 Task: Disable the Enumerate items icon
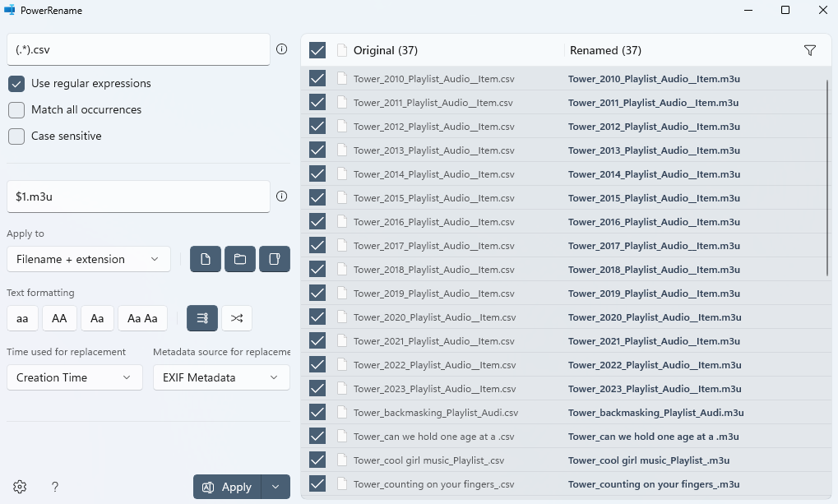point(201,318)
